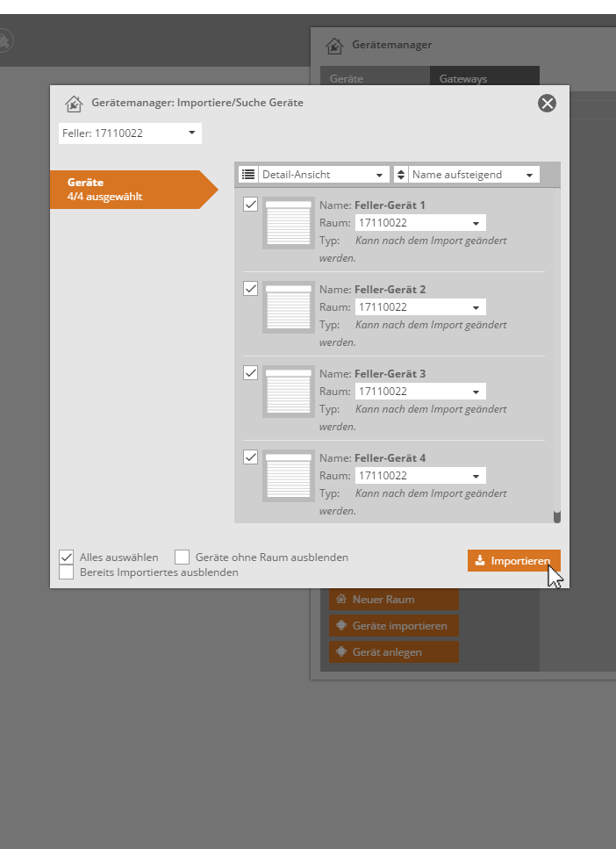Viewport: 616px width, 849px height.
Task: Enable Geräte ohne Raum ausblenden
Action: pyautogui.click(x=182, y=557)
